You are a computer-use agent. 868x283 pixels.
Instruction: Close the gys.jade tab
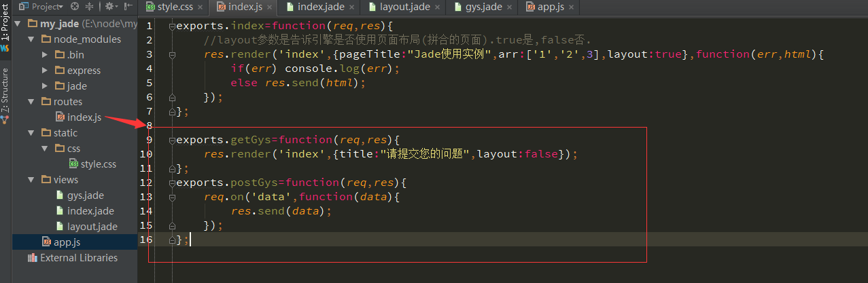click(x=510, y=7)
